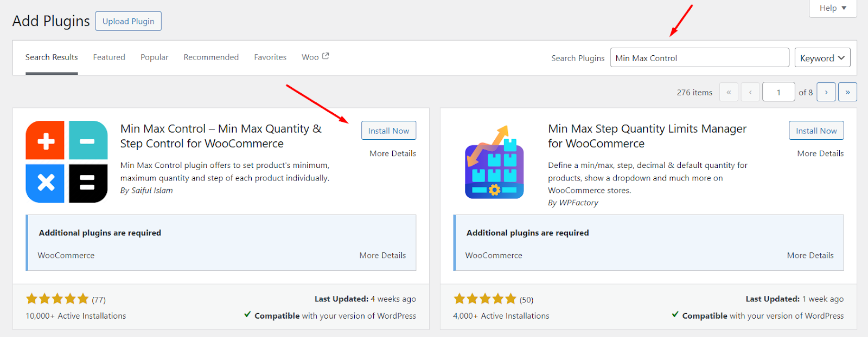Click the 276 items count
Screen dimensions: 868x337
point(694,93)
